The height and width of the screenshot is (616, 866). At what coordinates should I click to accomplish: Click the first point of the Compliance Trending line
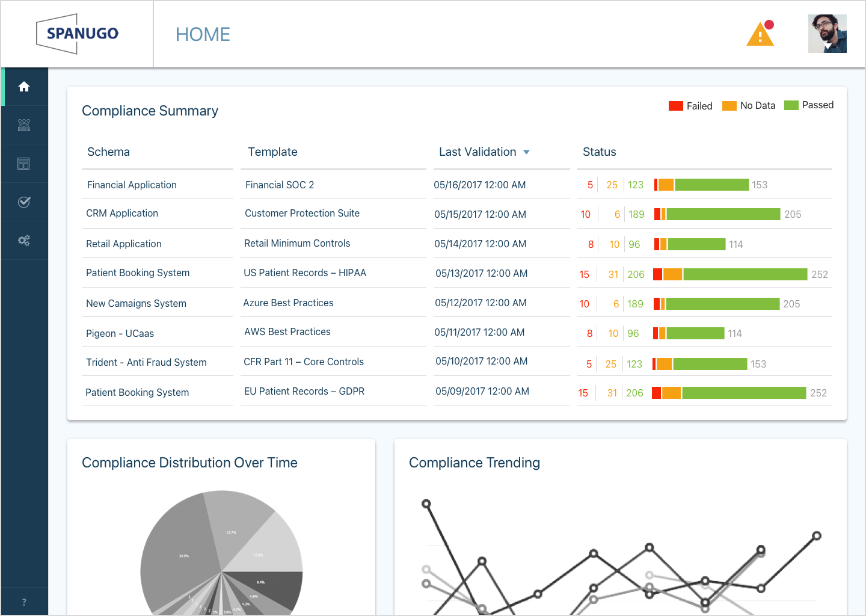426,504
